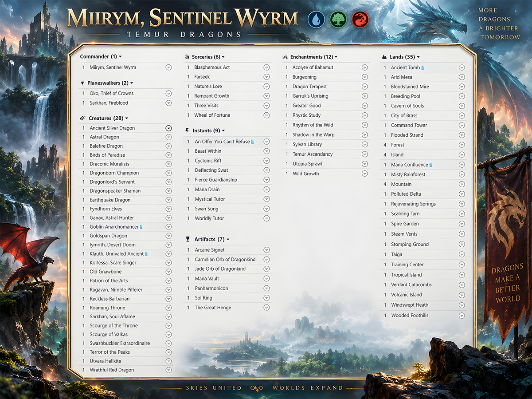
Task: Click quantity 4 next to Forest
Action: pyautogui.click(x=385, y=145)
